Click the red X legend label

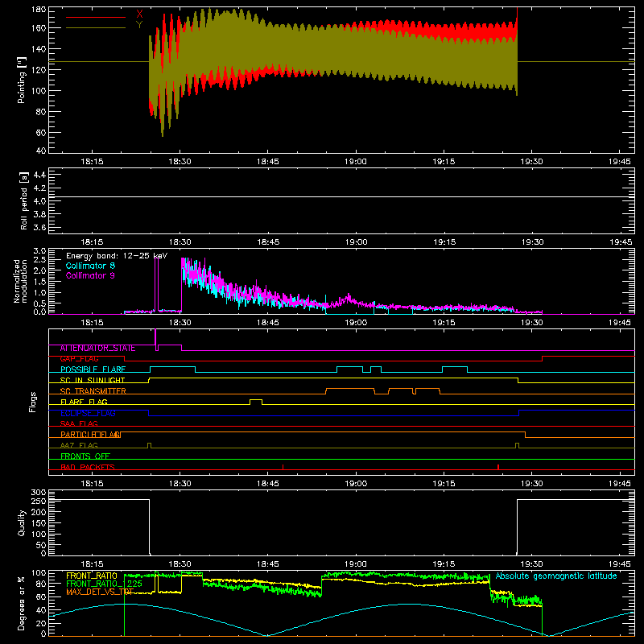point(139,14)
